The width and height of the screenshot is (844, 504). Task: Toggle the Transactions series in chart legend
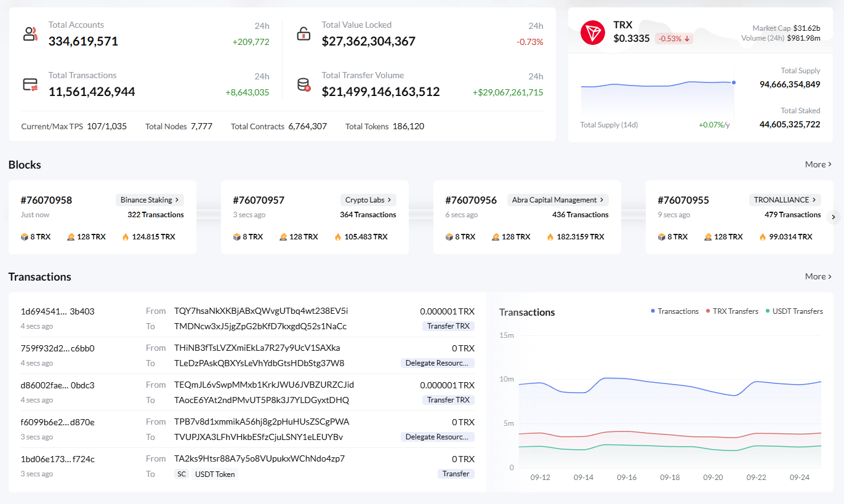(675, 311)
